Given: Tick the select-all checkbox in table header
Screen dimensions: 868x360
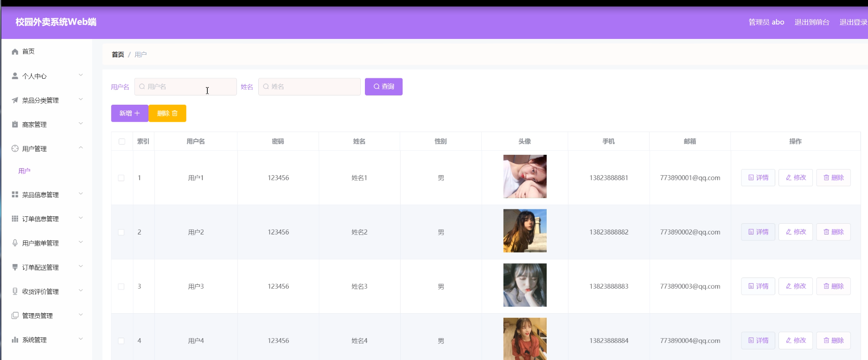Looking at the screenshot, I should click(x=122, y=141).
